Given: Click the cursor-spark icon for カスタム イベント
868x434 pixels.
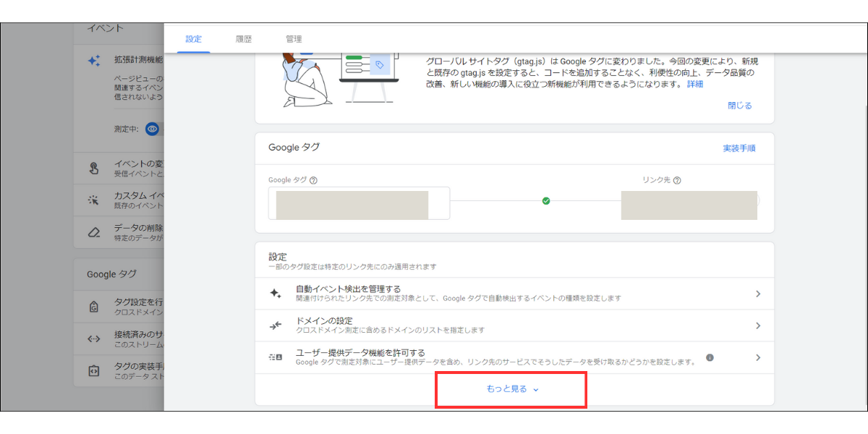Looking at the screenshot, I should [x=94, y=200].
